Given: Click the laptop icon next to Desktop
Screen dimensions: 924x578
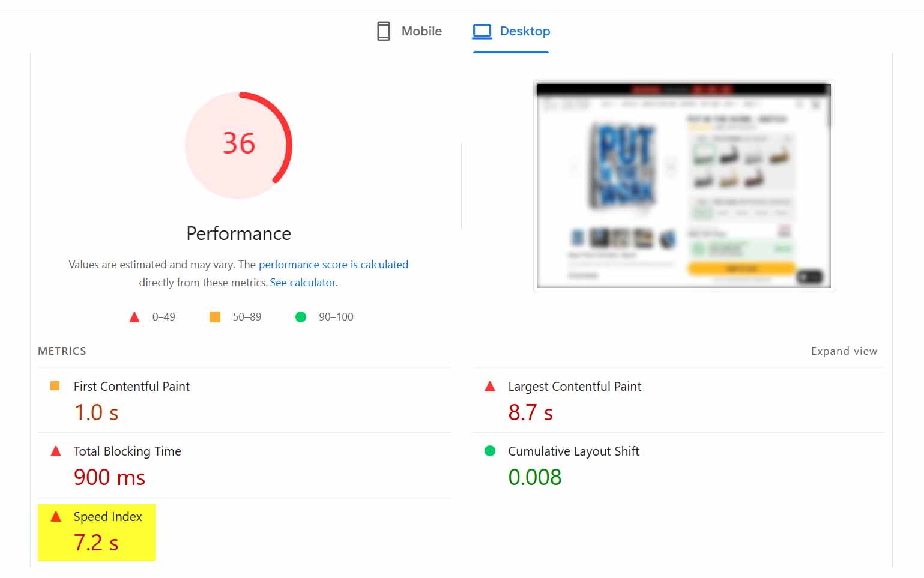Looking at the screenshot, I should (482, 31).
